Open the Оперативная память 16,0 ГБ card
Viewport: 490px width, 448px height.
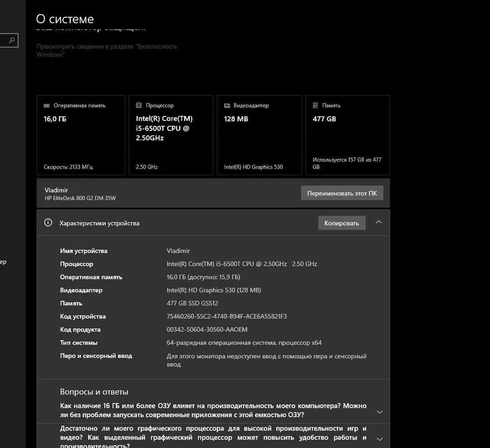pos(81,135)
